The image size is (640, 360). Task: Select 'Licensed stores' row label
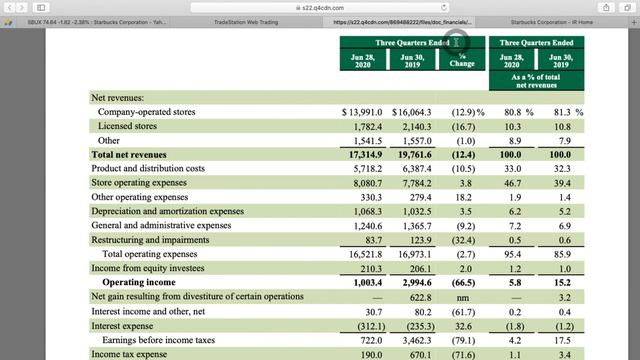(127, 126)
